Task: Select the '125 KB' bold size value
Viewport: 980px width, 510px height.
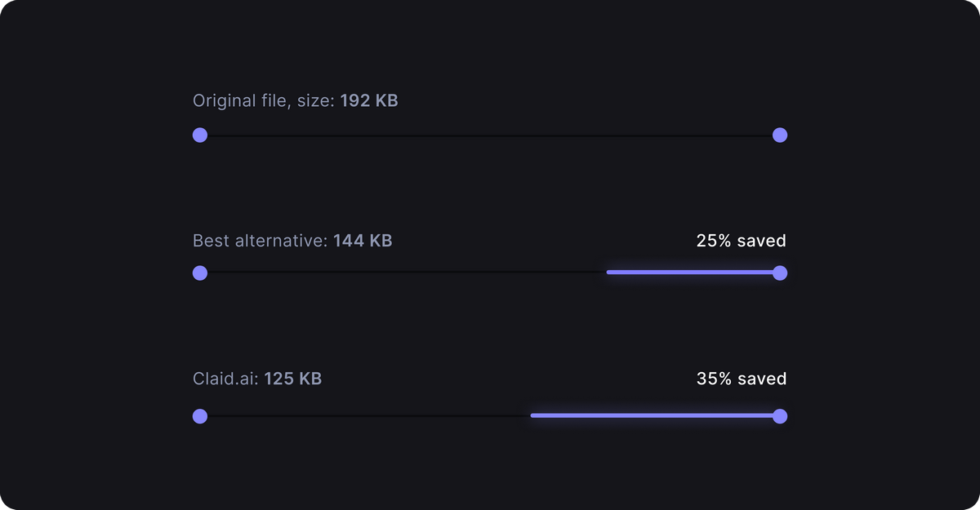Action: click(293, 379)
